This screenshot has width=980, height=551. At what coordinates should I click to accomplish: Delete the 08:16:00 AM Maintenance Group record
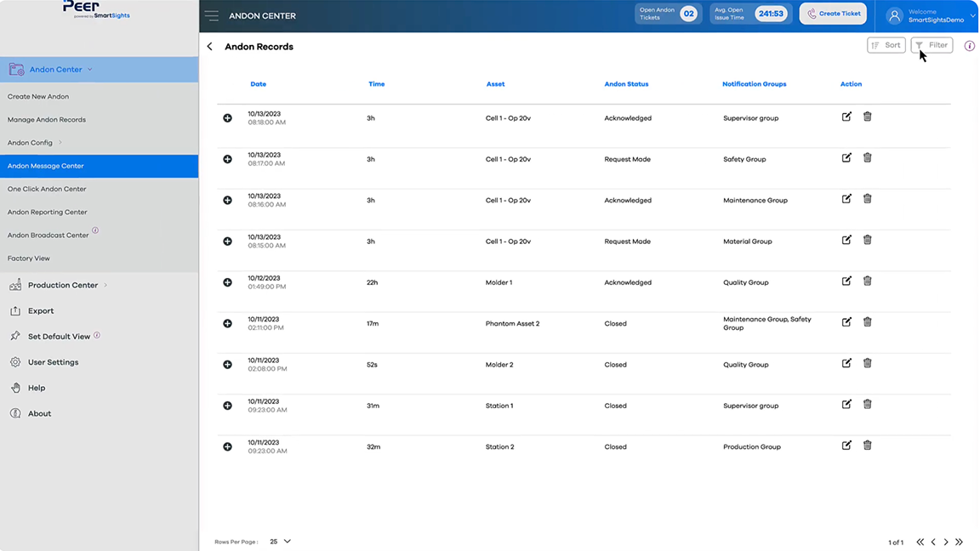(x=868, y=199)
